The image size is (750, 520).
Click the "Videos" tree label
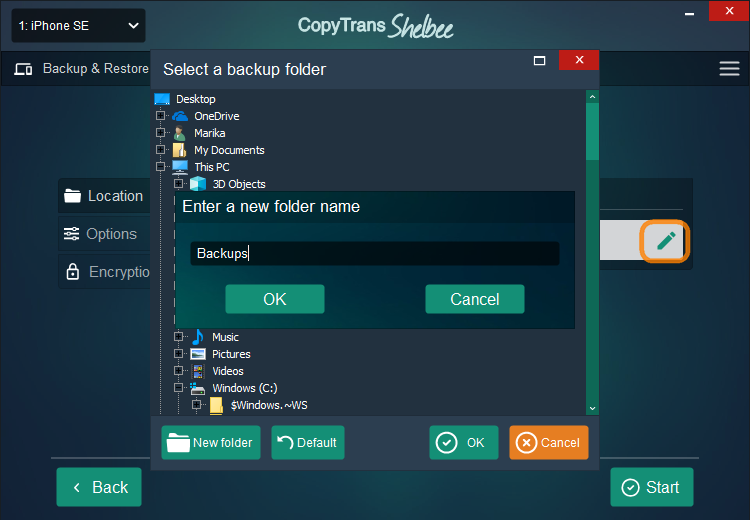228,371
